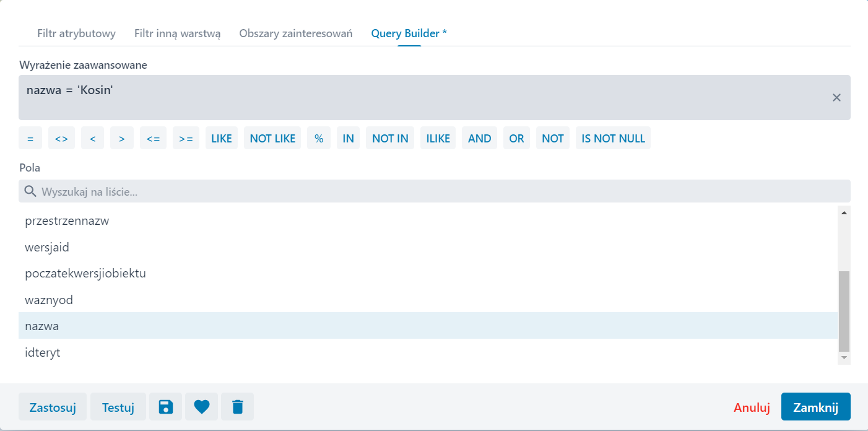Add the ILIKE operator to the expression
The width and height of the screenshot is (868, 431).
pyautogui.click(x=438, y=137)
